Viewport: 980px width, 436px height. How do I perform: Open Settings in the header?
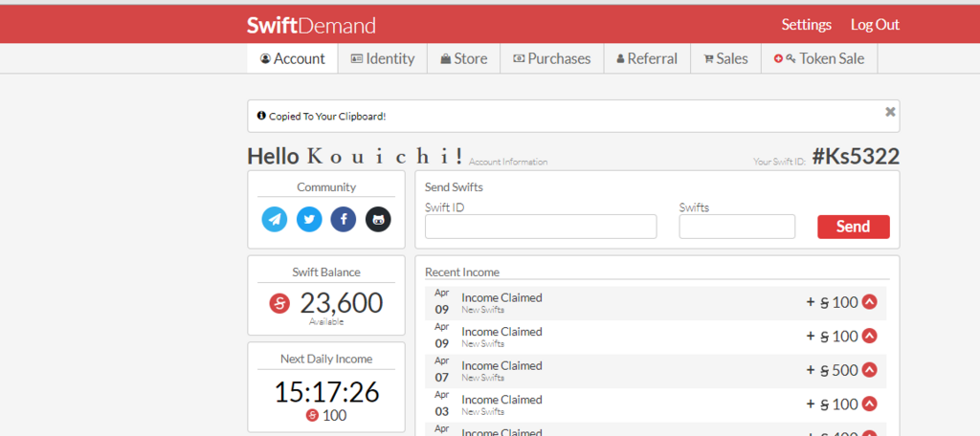806,25
